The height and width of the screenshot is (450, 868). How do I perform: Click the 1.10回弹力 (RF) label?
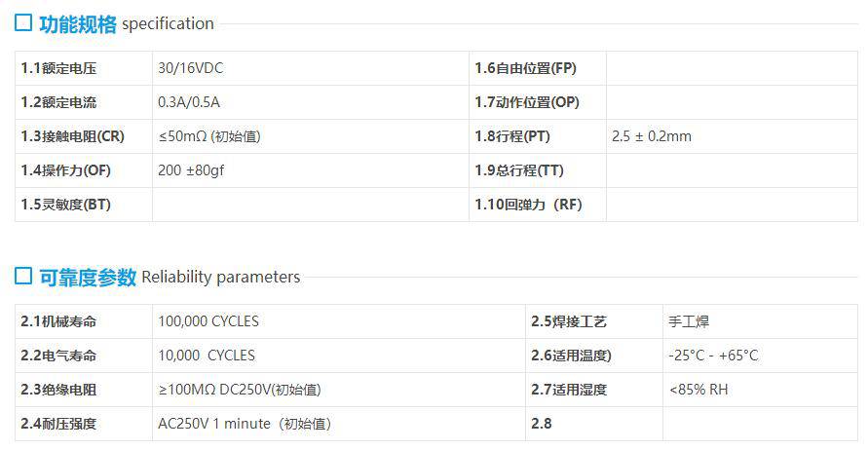[528, 205]
